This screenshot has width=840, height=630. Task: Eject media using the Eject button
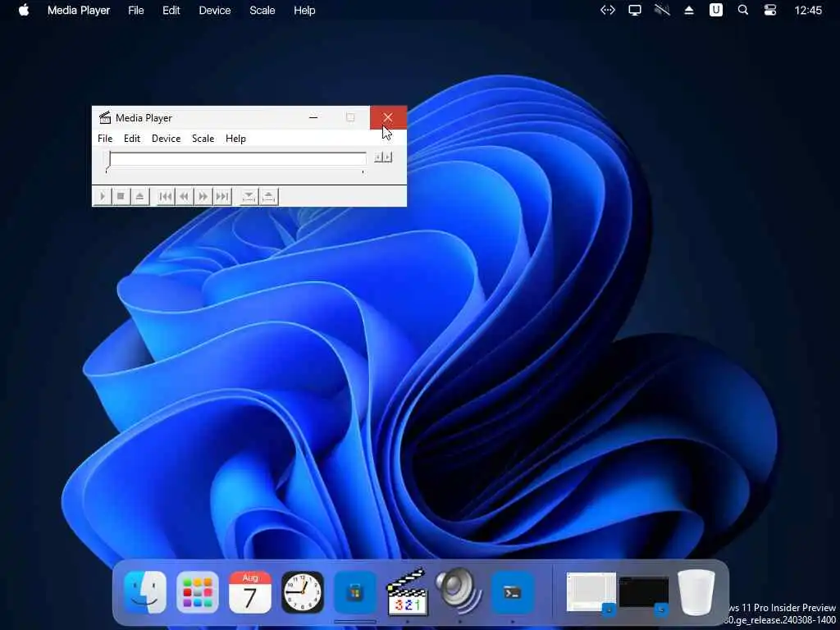139,197
